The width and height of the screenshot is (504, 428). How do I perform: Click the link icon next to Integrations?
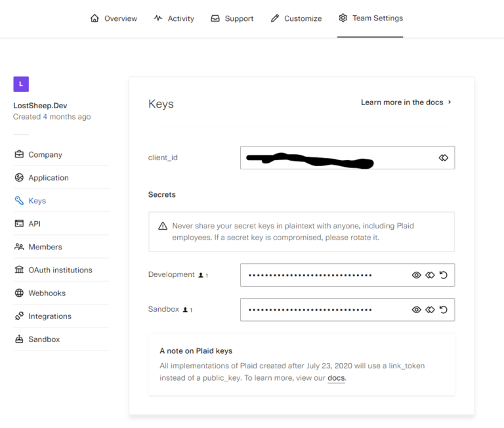pos(19,316)
